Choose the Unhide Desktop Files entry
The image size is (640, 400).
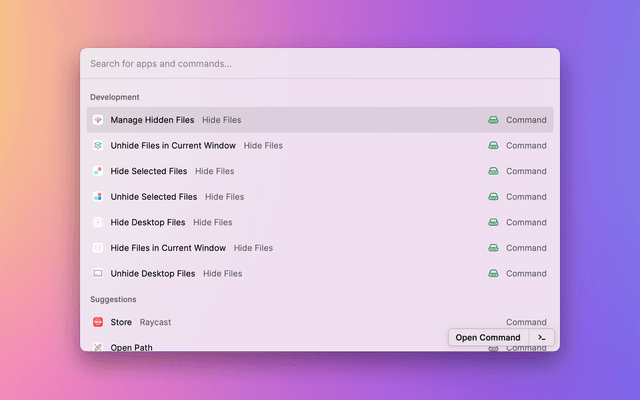click(153, 273)
